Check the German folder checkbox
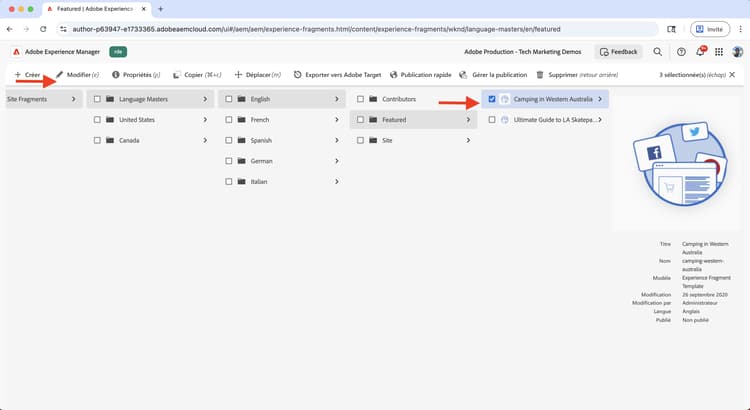Image resolution: width=750 pixels, height=410 pixels. tap(229, 161)
